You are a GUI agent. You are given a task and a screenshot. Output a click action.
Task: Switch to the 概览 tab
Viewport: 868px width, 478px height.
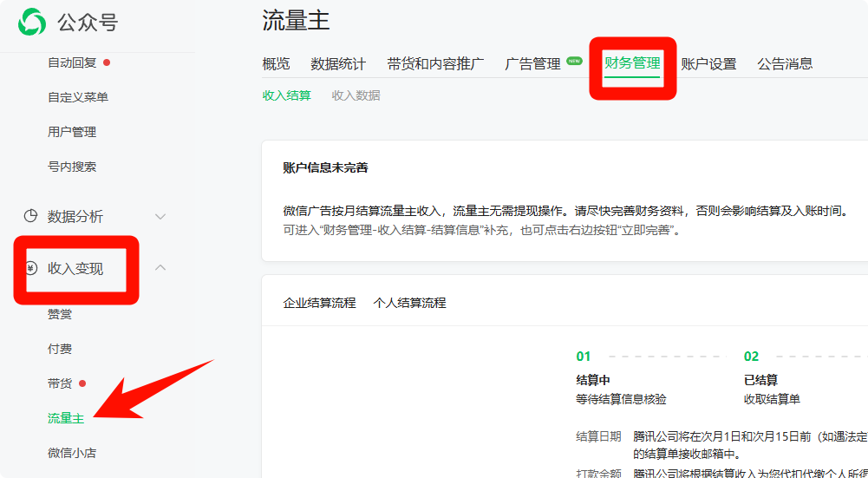tap(277, 63)
